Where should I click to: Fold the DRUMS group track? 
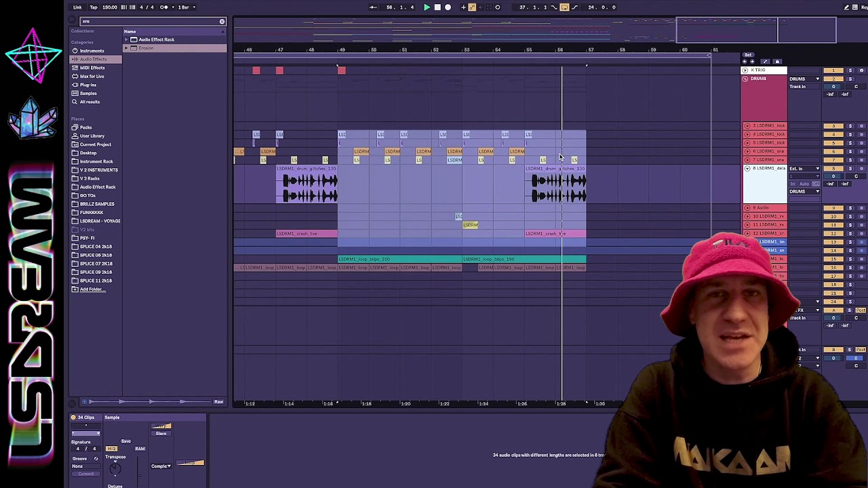[745, 79]
